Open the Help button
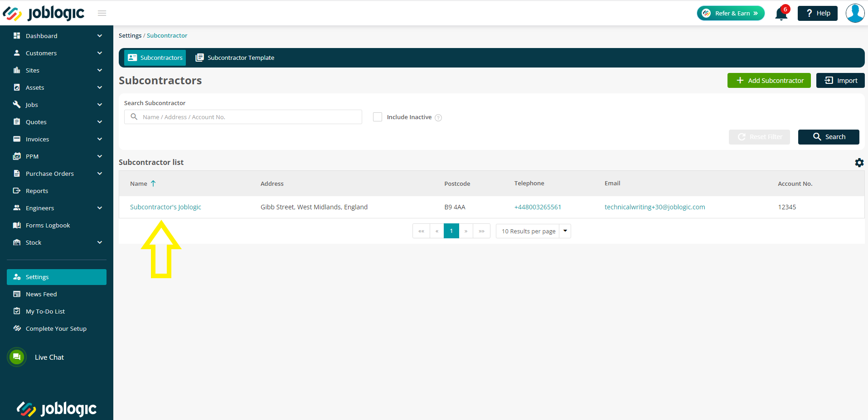The width and height of the screenshot is (868, 420). point(818,13)
